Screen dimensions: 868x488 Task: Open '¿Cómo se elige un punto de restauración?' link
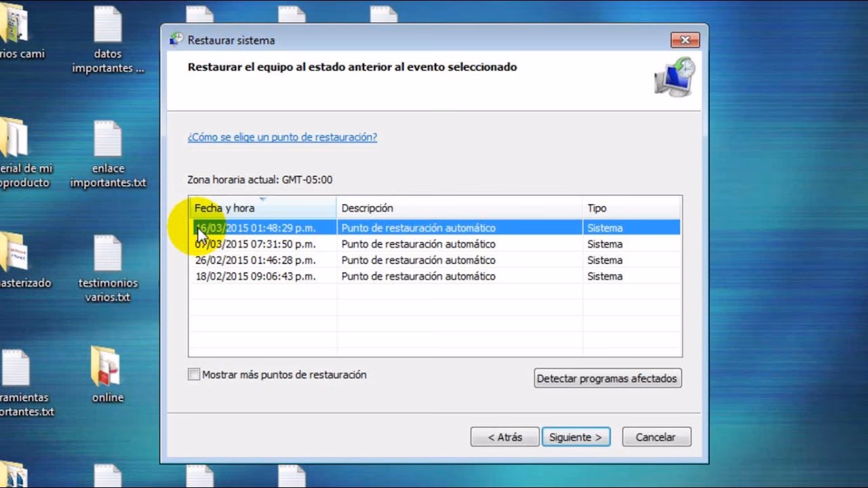(283, 137)
